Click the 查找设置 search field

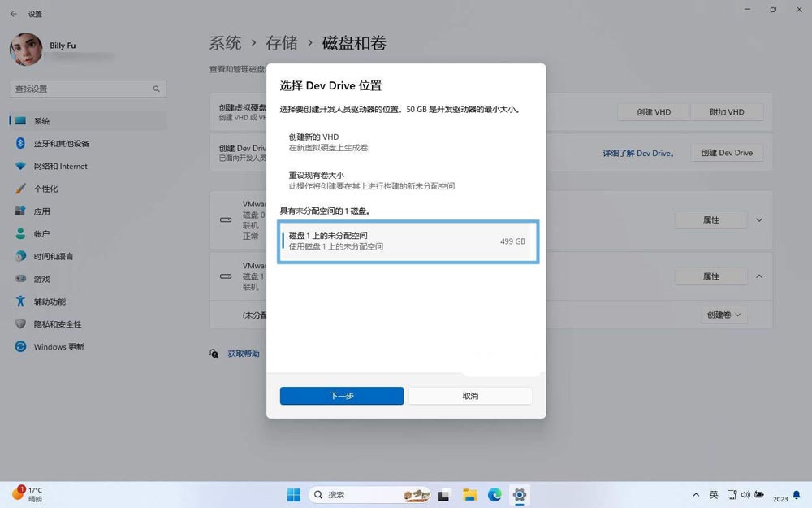tap(88, 89)
